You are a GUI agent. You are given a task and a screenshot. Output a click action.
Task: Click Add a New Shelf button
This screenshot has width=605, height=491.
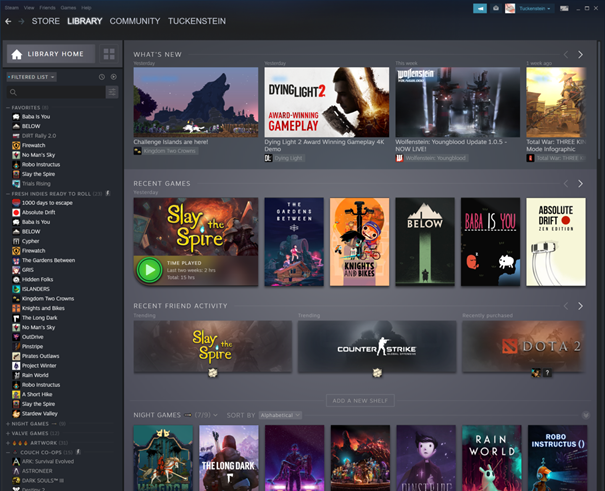coord(359,400)
